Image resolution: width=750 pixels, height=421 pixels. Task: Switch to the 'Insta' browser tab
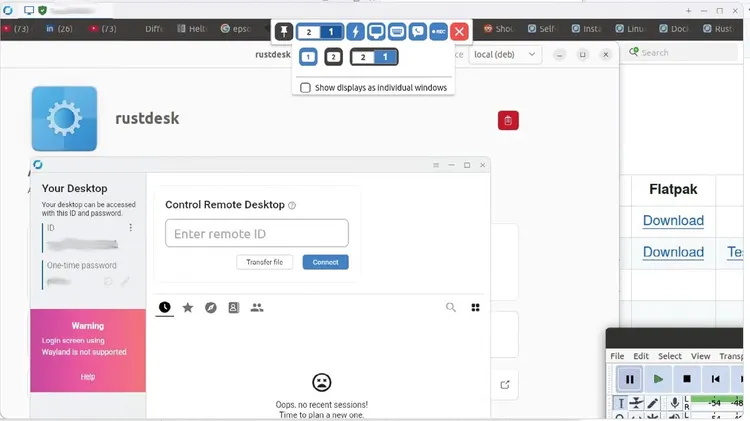tap(586, 29)
